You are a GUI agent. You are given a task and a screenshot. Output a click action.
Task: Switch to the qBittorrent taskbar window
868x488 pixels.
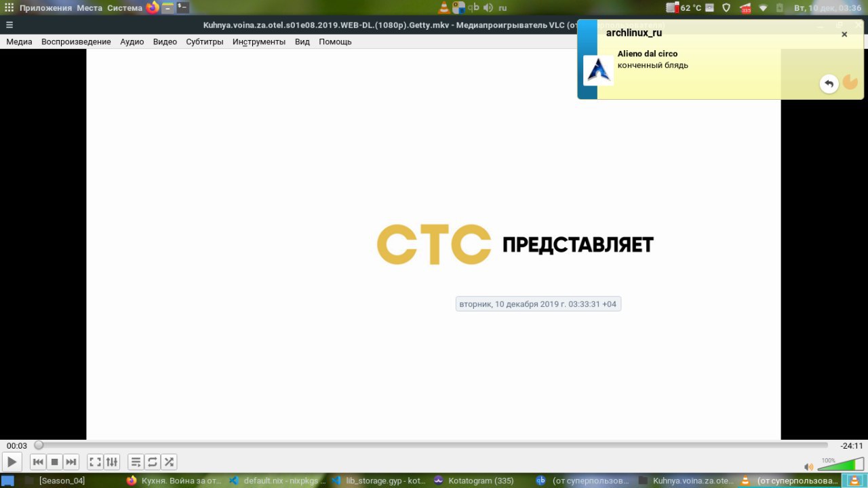[x=584, y=481]
